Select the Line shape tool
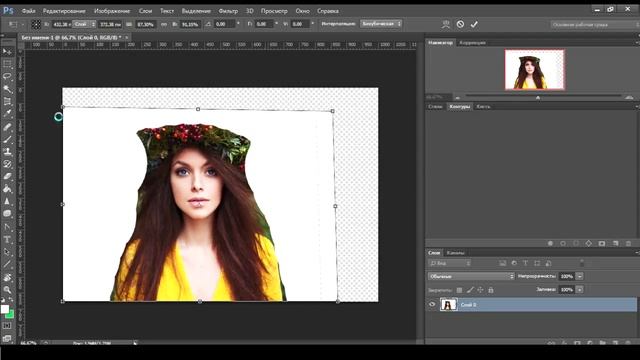 click(x=7, y=264)
